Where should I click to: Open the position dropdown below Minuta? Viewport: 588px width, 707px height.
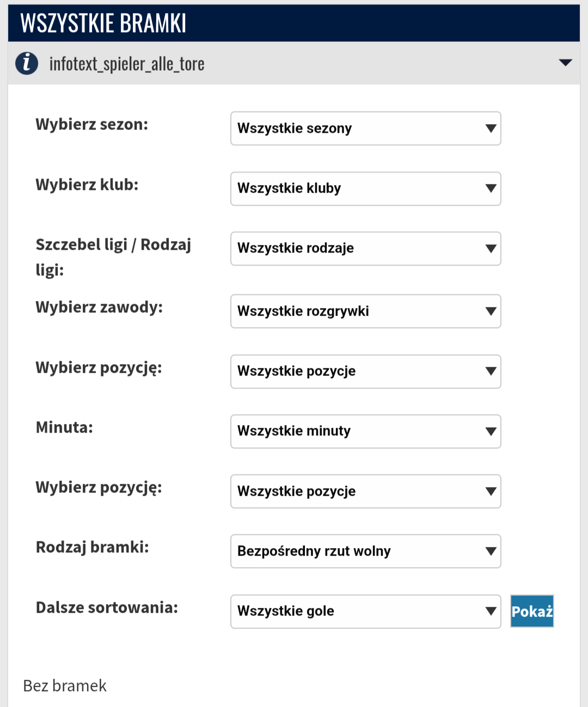[365, 491]
